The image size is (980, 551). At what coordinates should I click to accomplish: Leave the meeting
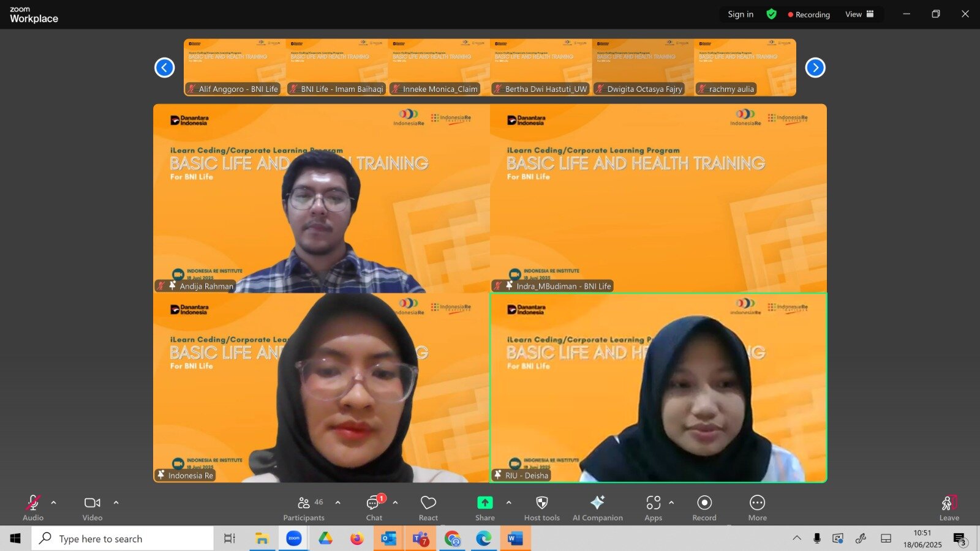pyautogui.click(x=949, y=508)
